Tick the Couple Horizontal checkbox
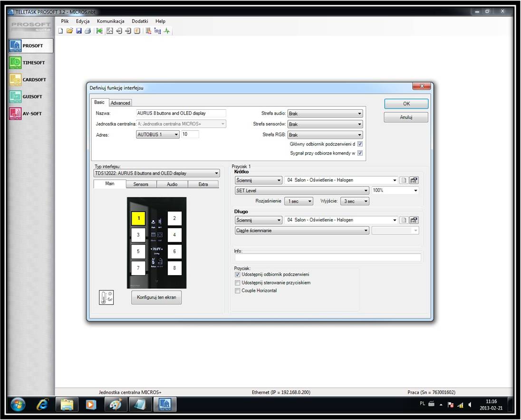The height and width of the screenshot is (420, 521). [238, 291]
